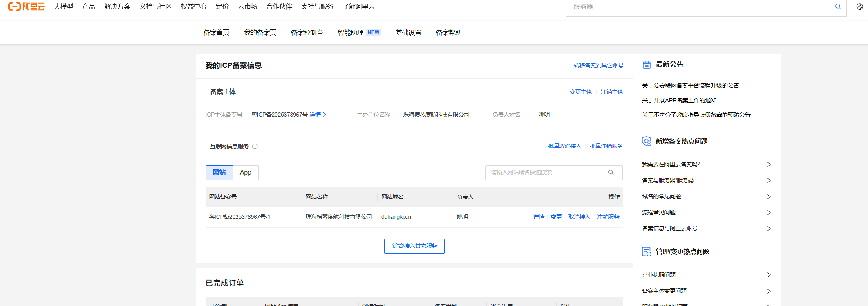Screen dimensions: 868x306
Task: Expand 备案与服务器/服务码 question
Action: click(x=707, y=180)
